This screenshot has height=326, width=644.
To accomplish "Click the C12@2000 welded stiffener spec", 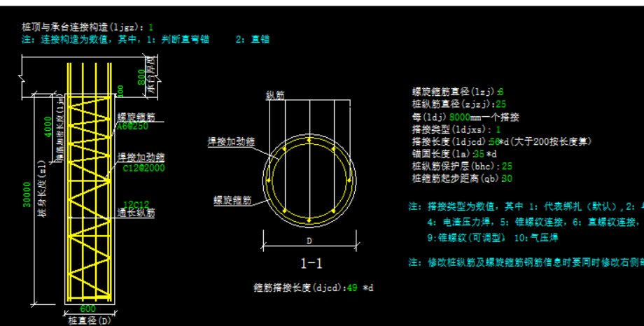I will (x=143, y=168).
